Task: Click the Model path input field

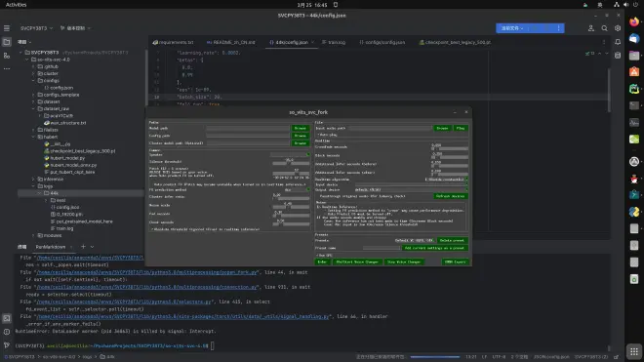Action: 248,128
